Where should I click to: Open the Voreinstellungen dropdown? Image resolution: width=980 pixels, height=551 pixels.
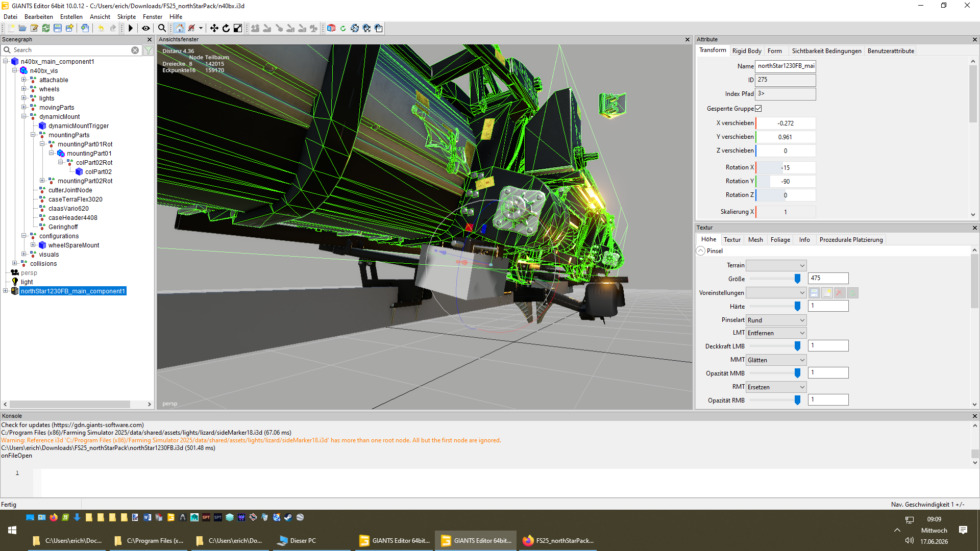click(776, 293)
